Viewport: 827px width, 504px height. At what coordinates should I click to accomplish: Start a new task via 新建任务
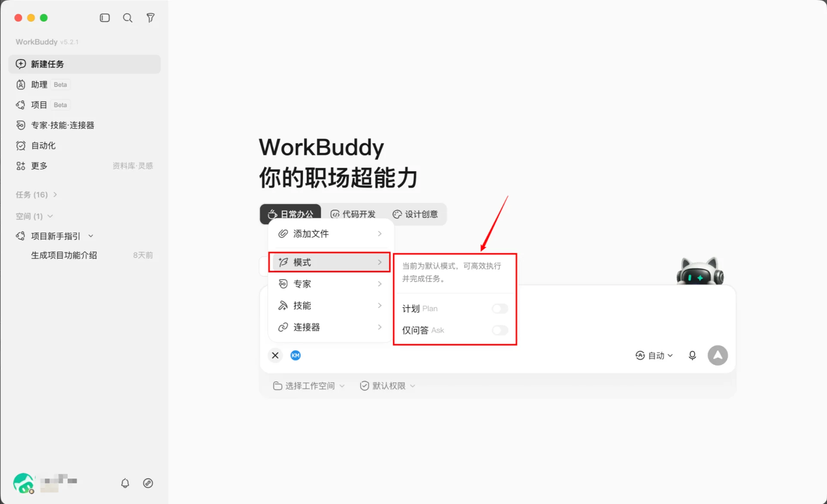pyautogui.click(x=84, y=64)
